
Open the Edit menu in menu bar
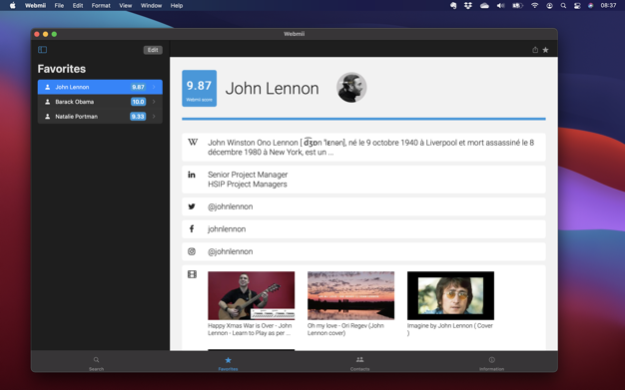(78, 6)
